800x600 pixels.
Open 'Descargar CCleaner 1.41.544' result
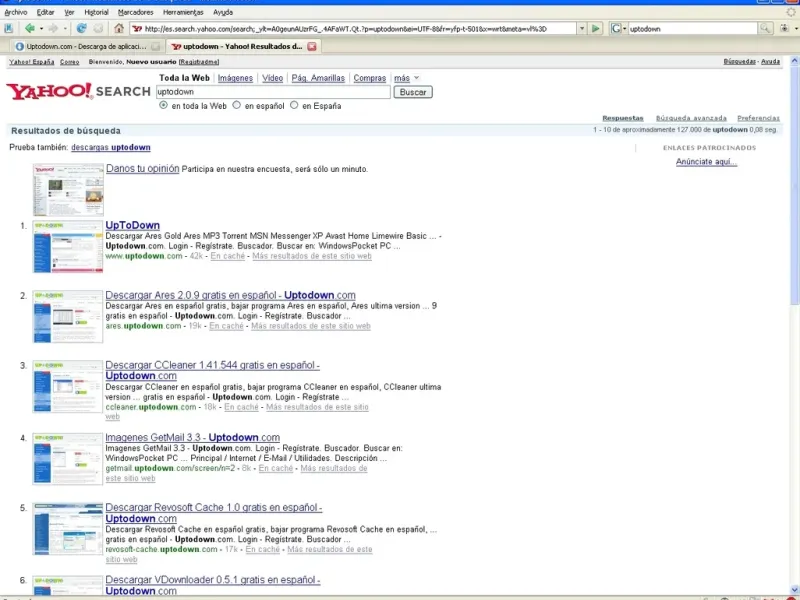click(212, 370)
